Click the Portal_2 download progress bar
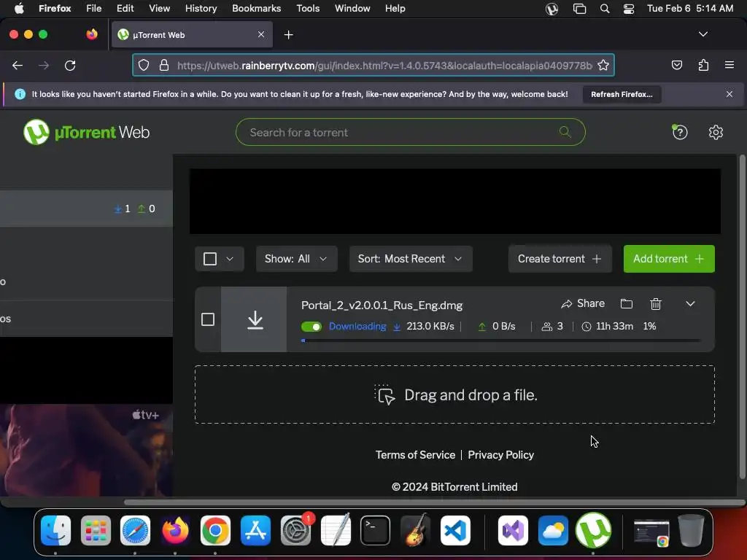747x560 pixels. point(501,341)
